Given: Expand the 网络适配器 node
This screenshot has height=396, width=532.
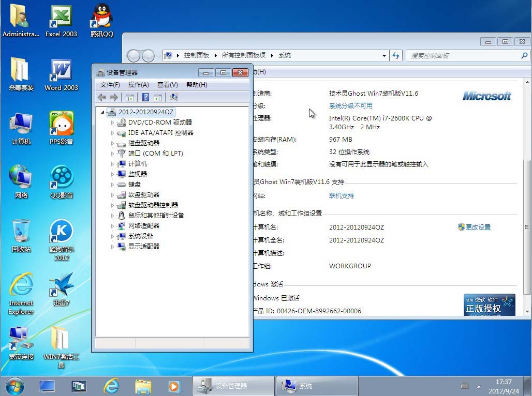Looking at the screenshot, I should pyautogui.click(x=112, y=226).
